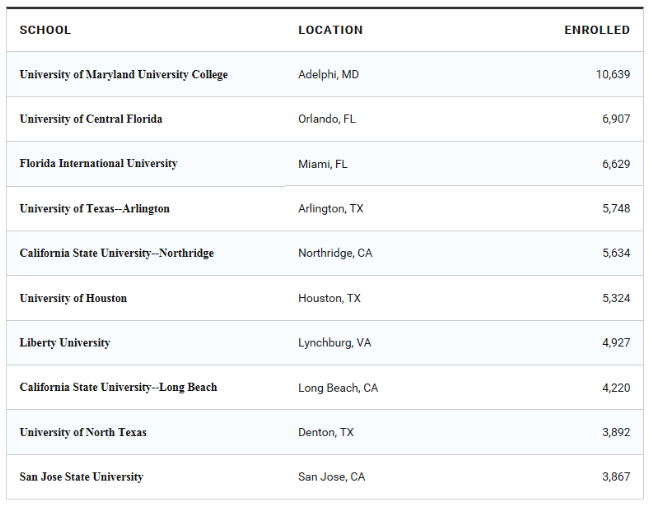Select the 3,867 enrollment value
The width and height of the screenshot is (652, 507).
click(x=615, y=477)
